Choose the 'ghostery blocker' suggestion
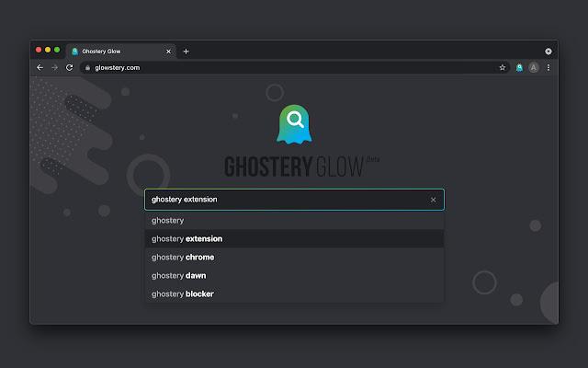Image resolution: width=588 pixels, height=368 pixels. coord(294,294)
